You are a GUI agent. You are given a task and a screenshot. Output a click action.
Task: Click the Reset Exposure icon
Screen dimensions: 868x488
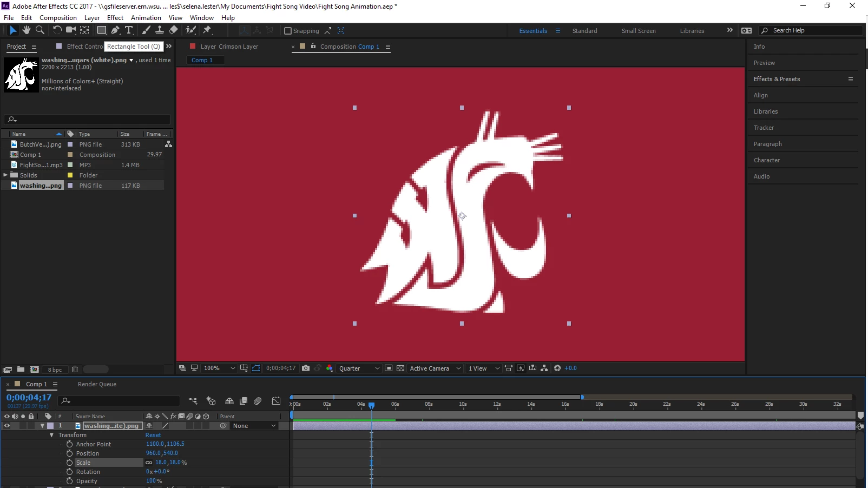point(557,368)
